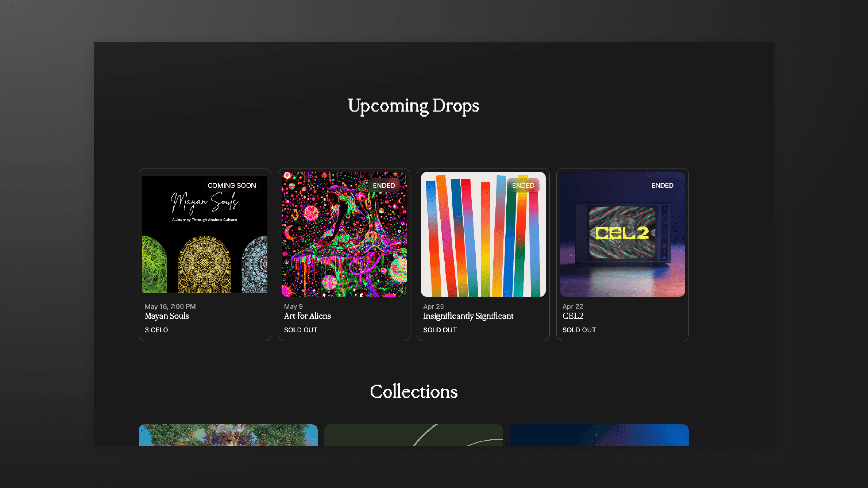
Task: Click the COMING SOON badge
Action: [231, 185]
